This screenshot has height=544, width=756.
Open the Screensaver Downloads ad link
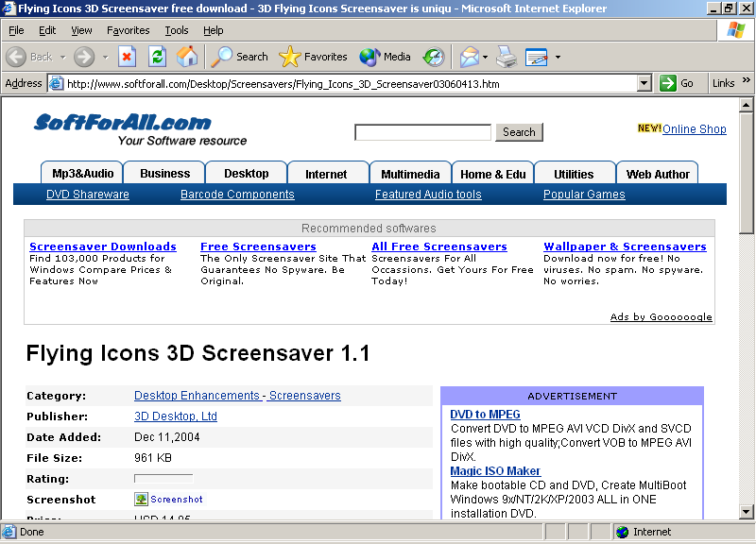[x=103, y=246]
